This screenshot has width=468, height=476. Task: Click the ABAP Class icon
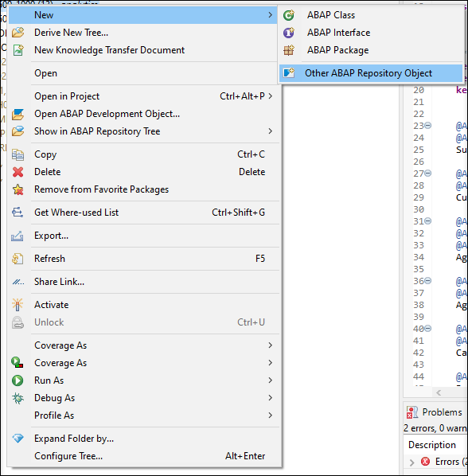289,15
